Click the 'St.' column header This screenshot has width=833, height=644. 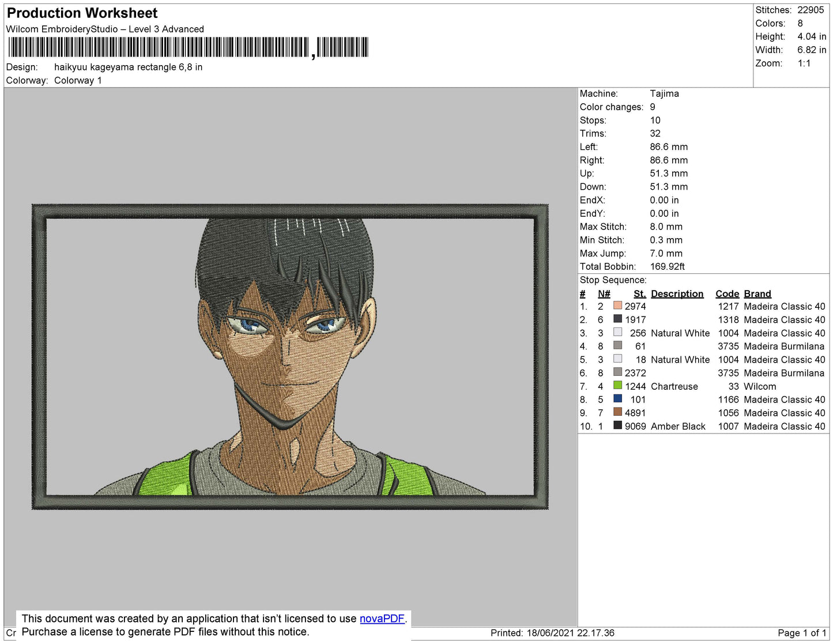pos(639,294)
